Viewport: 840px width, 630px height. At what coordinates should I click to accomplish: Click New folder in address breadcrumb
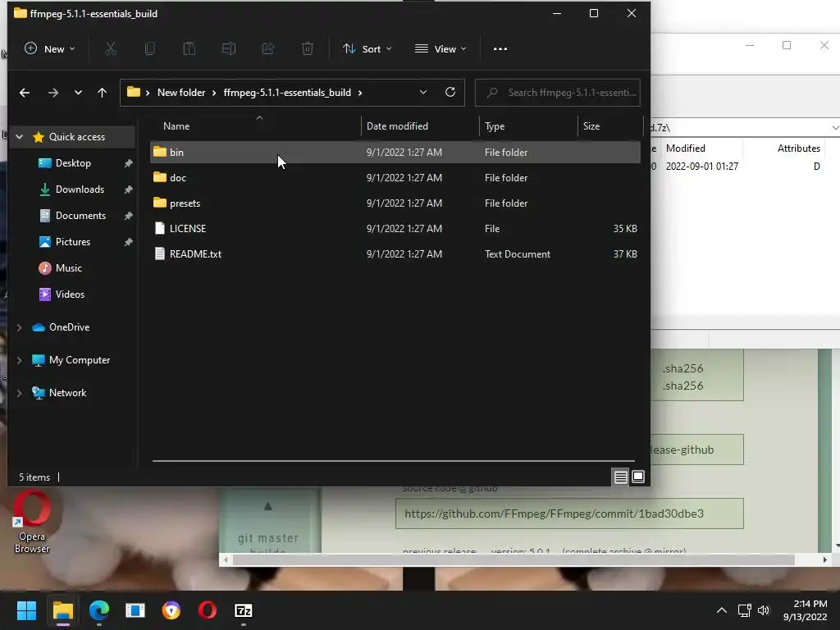point(181,93)
